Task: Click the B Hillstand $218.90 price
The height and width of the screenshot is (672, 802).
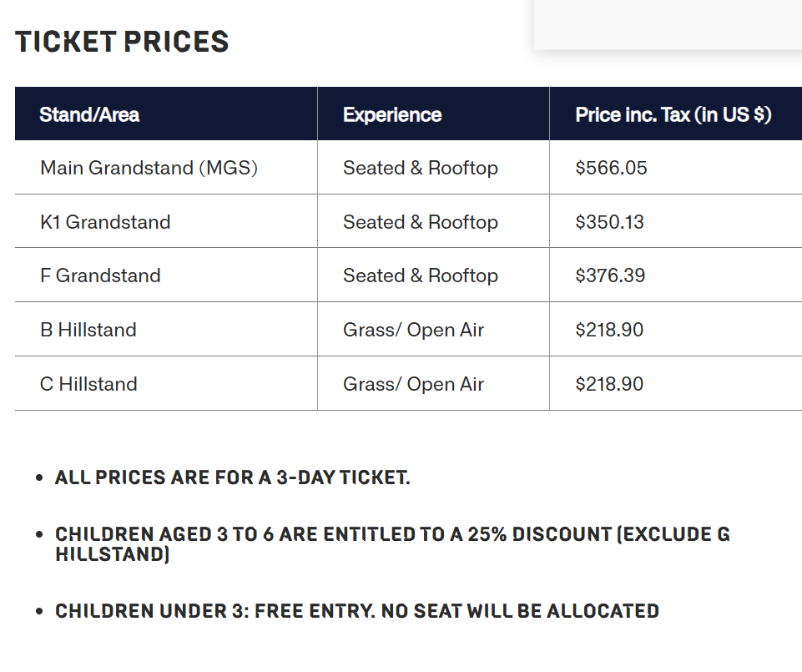Action: pos(609,330)
